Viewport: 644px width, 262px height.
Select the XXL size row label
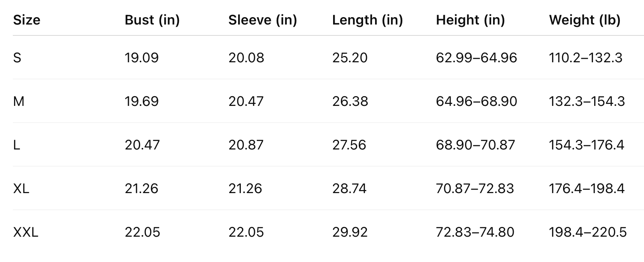pyautogui.click(x=26, y=232)
